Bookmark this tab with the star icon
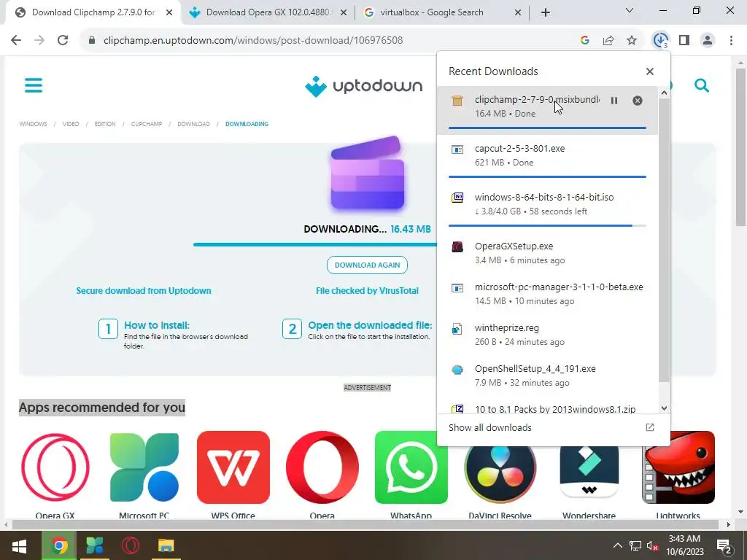 (632, 41)
